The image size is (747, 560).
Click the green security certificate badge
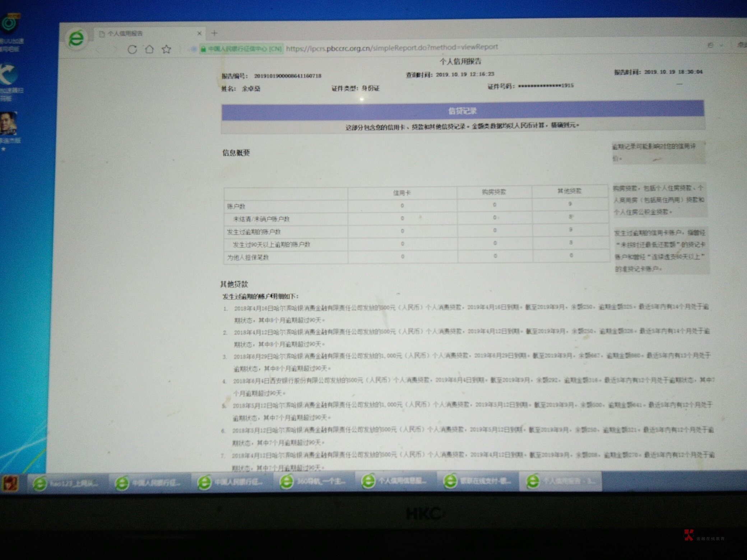(x=242, y=49)
